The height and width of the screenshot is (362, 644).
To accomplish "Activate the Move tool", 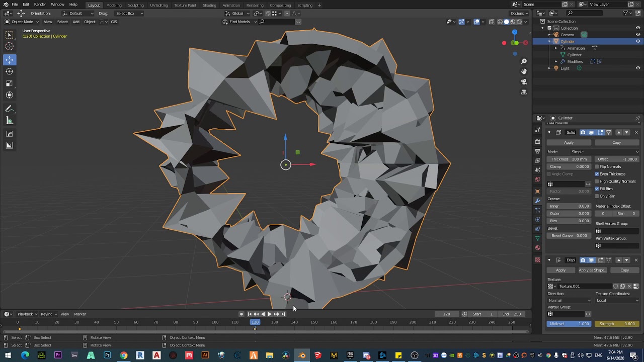I will tap(9, 60).
